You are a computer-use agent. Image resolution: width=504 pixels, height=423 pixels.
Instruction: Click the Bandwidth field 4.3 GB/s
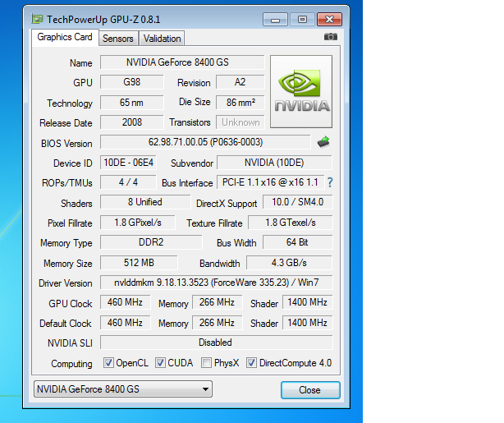coord(289,263)
